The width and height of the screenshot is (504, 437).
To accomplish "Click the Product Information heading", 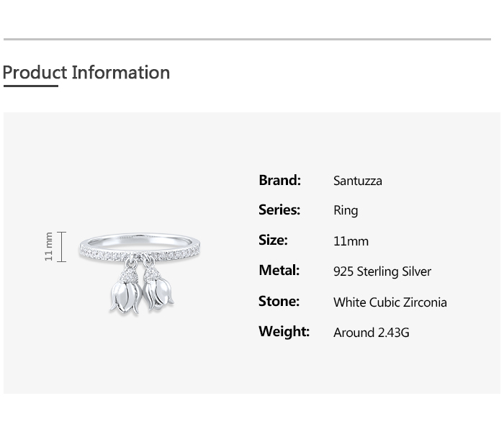I will point(86,73).
